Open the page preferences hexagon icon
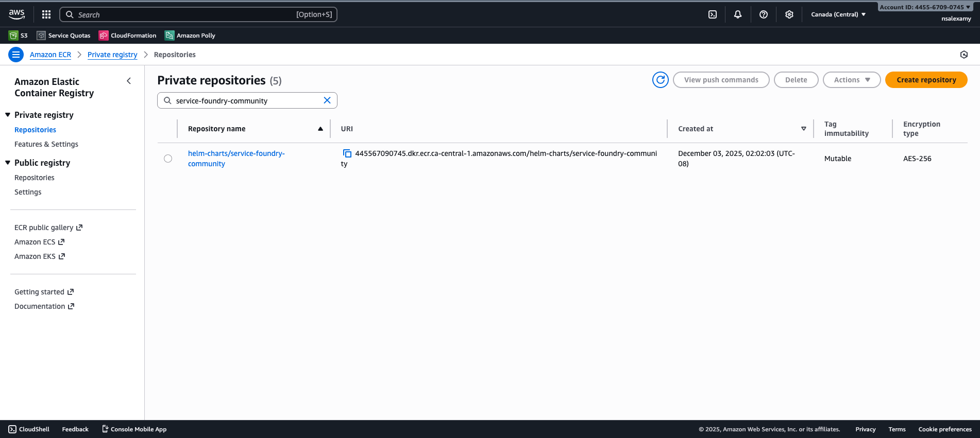980x438 pixels. point(964,55)
